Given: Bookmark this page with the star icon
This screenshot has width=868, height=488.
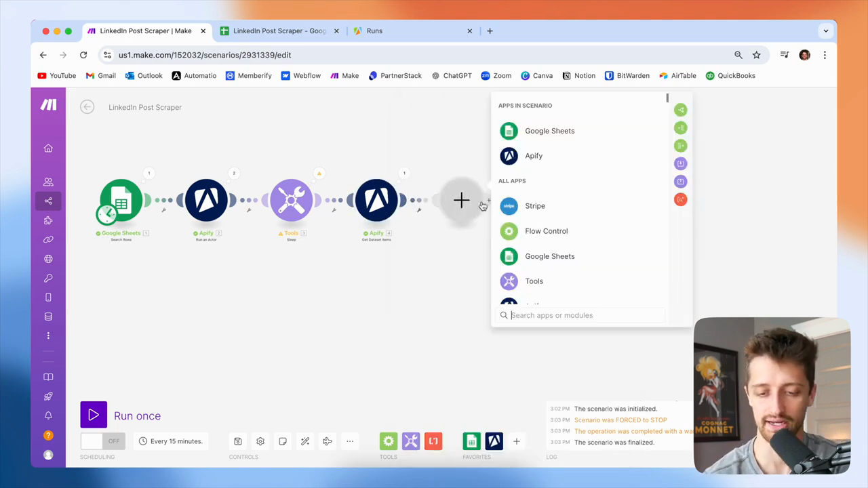Looking at the screenshot, I should [x=757, y=55].
